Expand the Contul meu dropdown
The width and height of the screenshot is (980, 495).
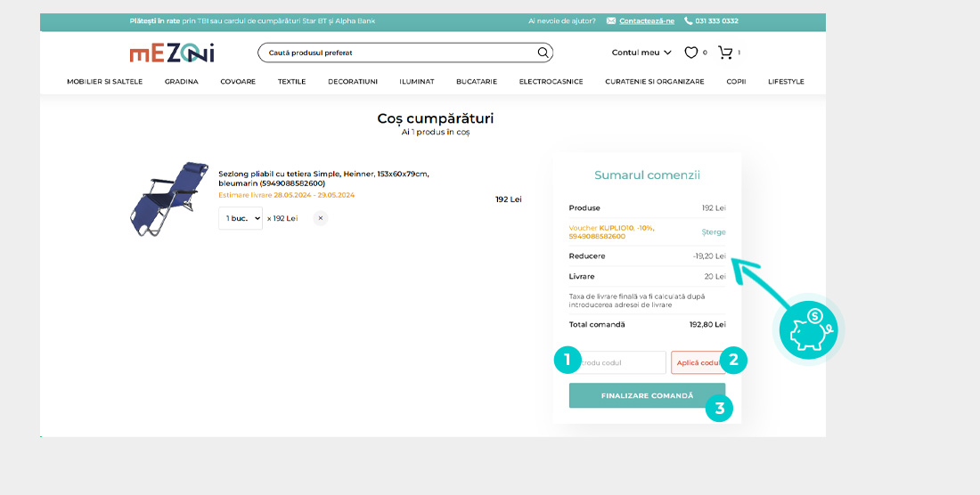(x=641, y=53)
